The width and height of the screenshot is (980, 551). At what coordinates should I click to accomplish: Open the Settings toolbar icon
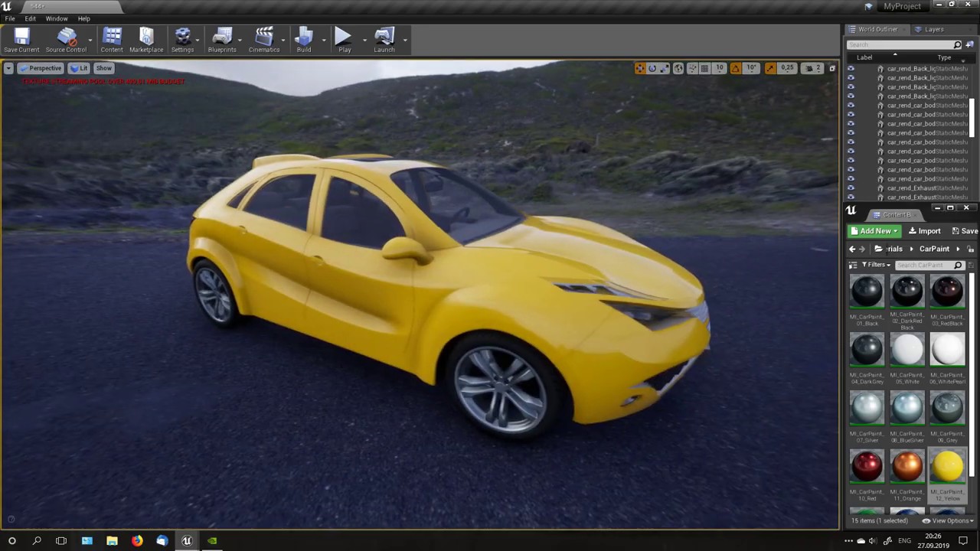(182, 41)
